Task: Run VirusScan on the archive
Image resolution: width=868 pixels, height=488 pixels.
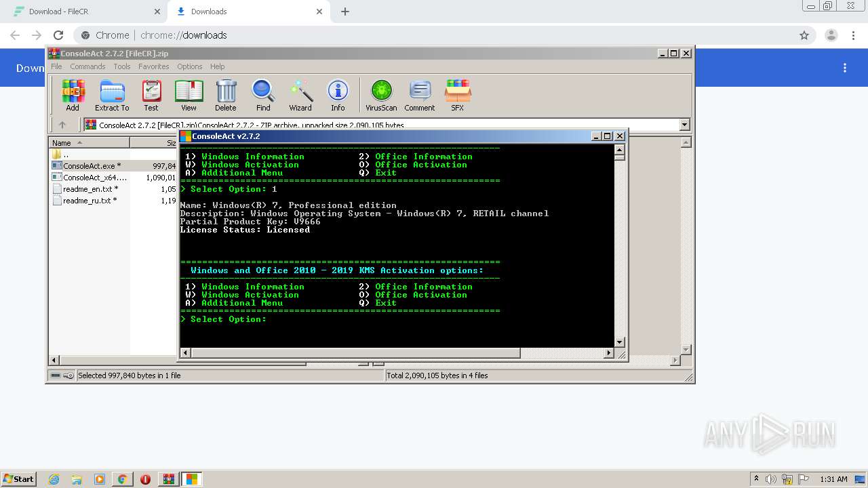Action: tap(381, 96)
